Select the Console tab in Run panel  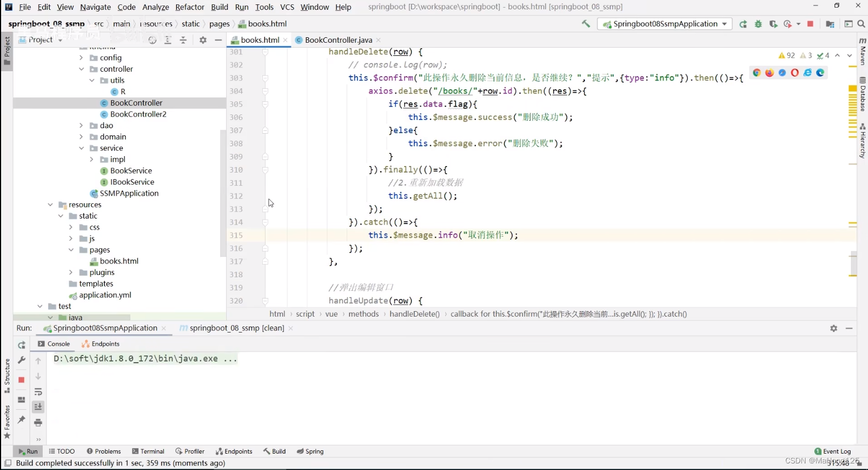tap(54, 344)
